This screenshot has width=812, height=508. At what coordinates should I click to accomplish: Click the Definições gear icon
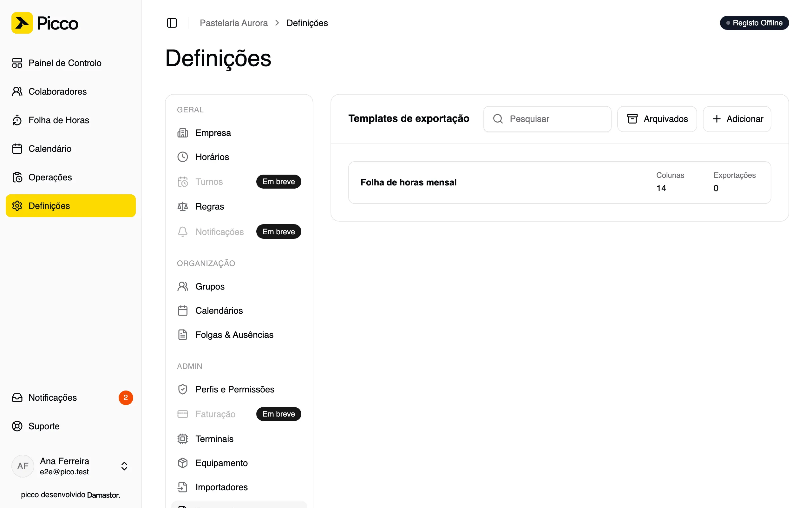pos(17,206)
